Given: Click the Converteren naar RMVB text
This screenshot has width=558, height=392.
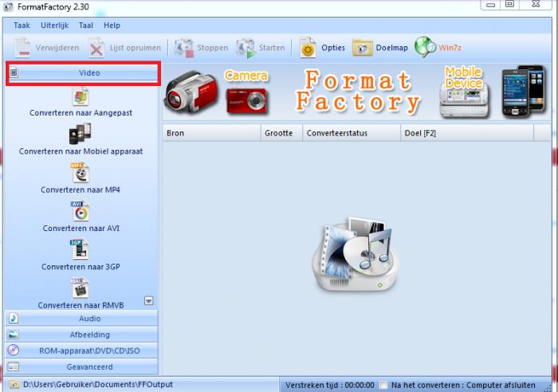Looking at the screenshot, I should [x=81, y=305].
